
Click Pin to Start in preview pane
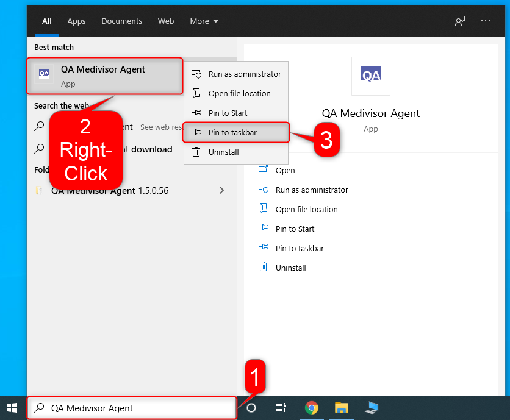click(x=295, y=229)
